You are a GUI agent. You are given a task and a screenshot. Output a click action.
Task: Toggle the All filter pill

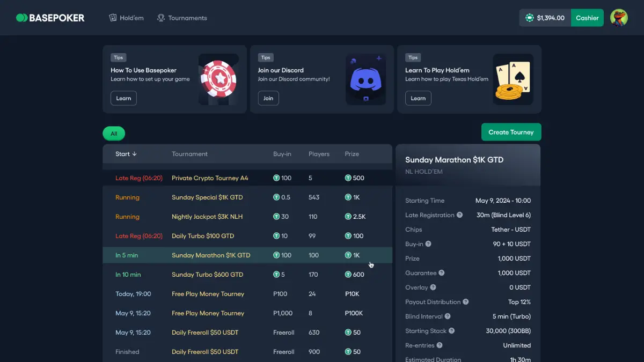[114, 134]
